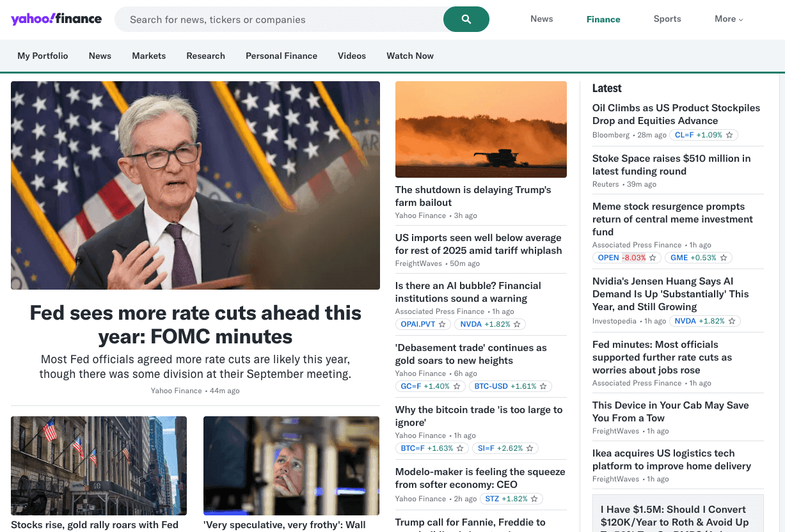Image resolution: width=785 pixels, height=532 pixels.
Task: Go to the My Portfolio tab
Action: coord(42,56)
